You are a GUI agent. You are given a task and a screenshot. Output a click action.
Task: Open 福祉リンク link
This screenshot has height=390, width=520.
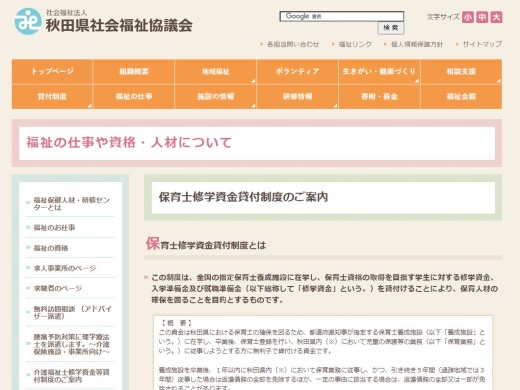point(355,44)
